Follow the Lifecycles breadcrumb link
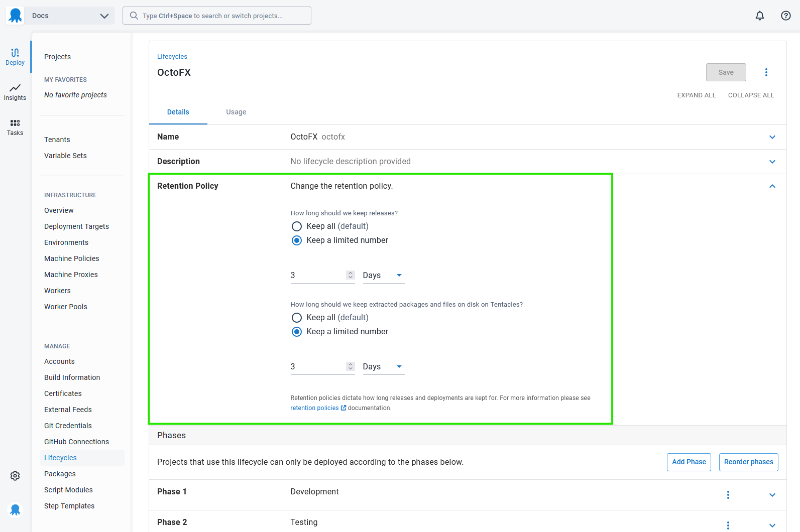This screenshot has height=532, width=800. pos(172,57)
